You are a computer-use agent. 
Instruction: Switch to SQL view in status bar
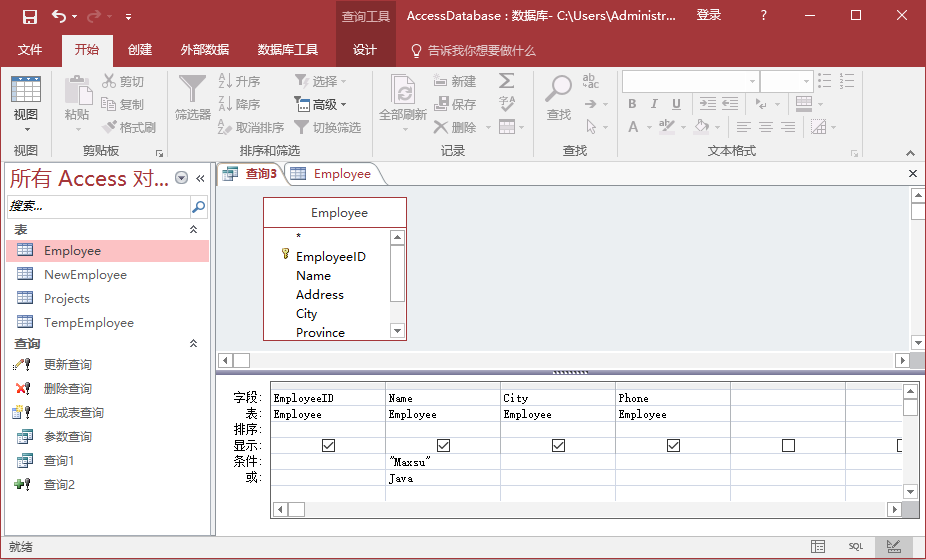click(x=856, y=547)
